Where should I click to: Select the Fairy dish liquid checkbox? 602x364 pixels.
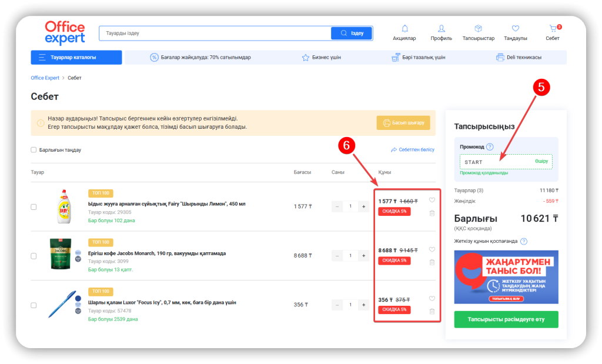34,206
